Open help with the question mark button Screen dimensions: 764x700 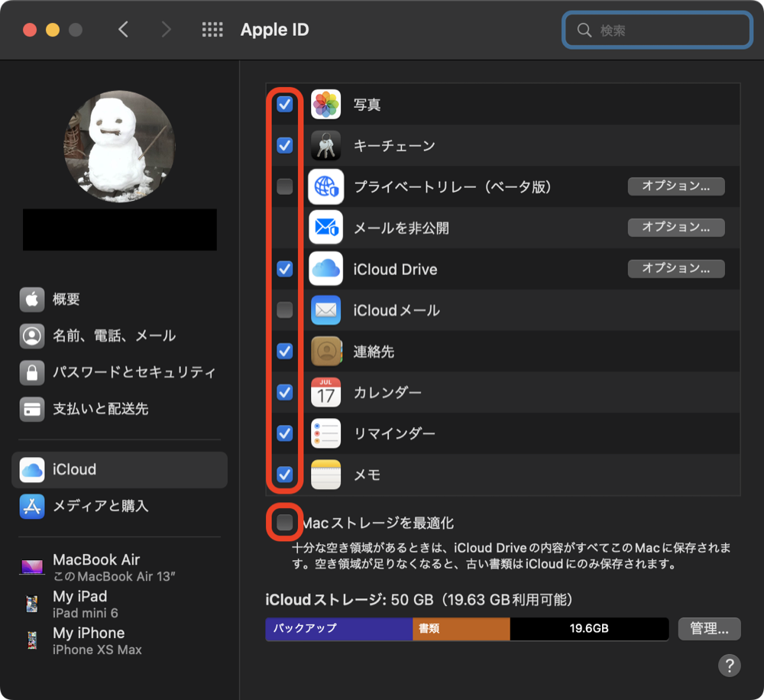coord(730,666)
